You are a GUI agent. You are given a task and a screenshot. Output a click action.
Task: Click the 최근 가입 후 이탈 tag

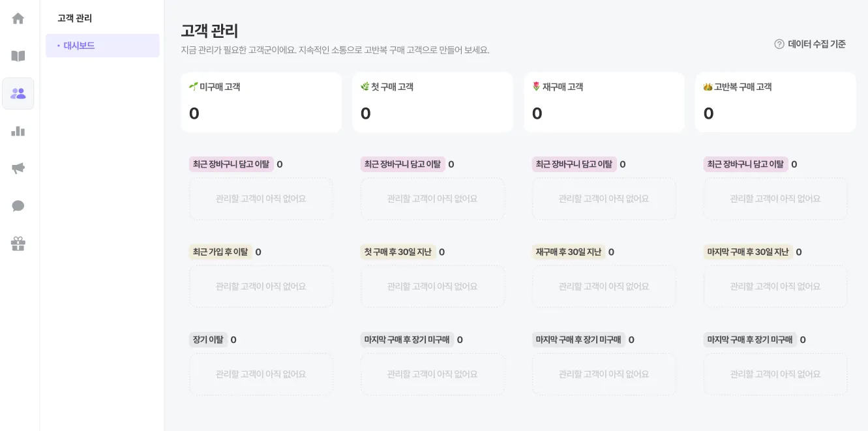click(220, 252)
